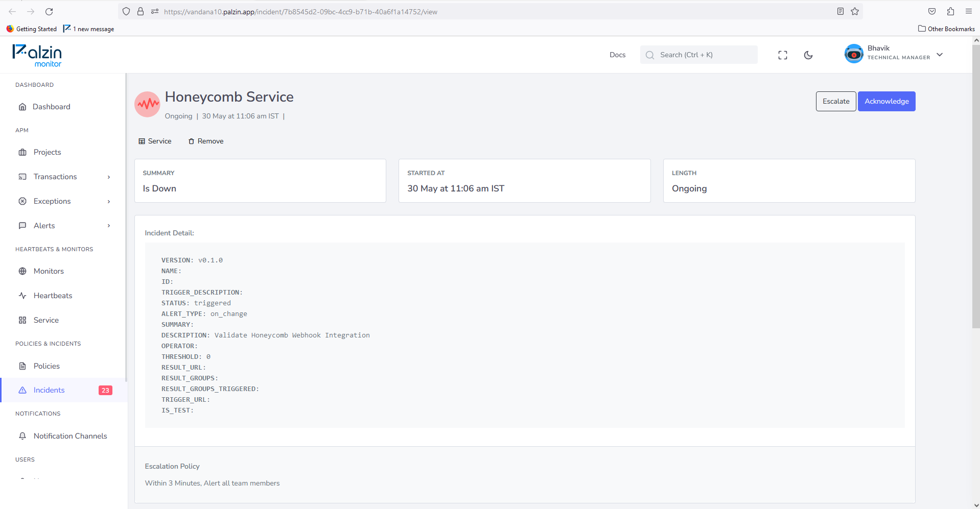Expand the user profile dropdown chevron
980x509 pixels.
click(940, 55)
